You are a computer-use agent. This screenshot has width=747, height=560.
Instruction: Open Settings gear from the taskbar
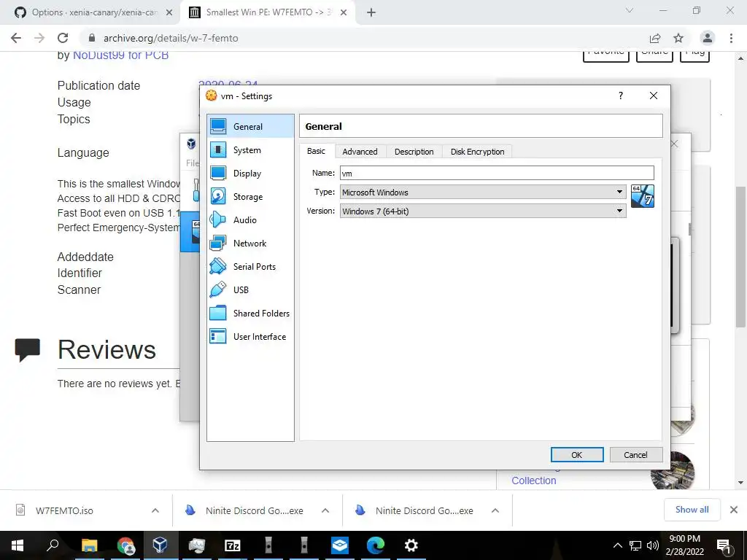[x=411, y=545]
